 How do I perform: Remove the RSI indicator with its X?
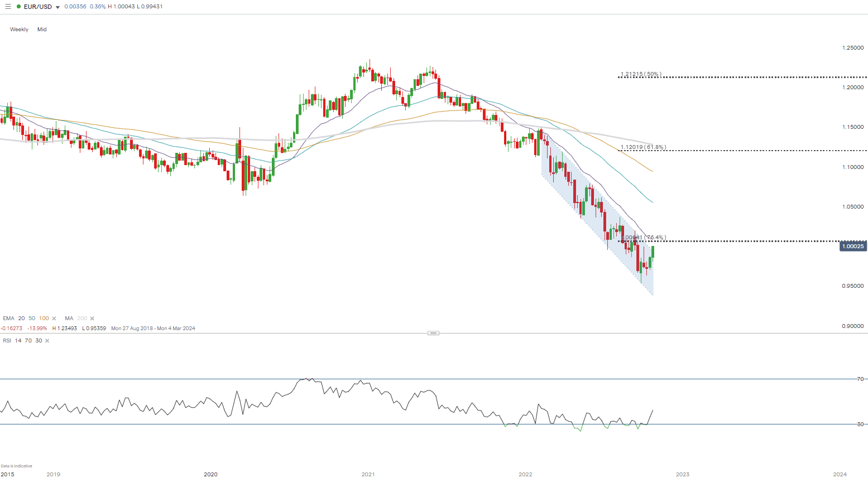(x=47, y=341)
